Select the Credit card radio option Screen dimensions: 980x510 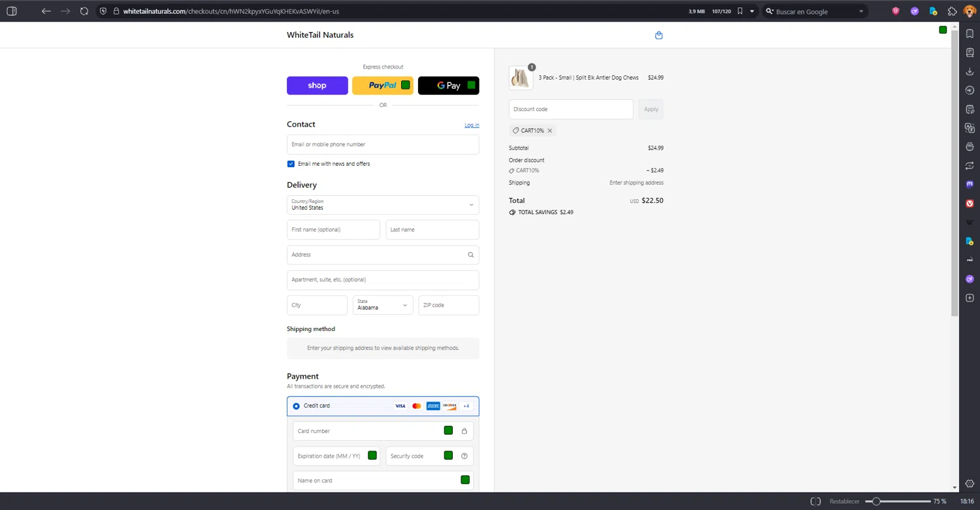(x=297, y=406)
